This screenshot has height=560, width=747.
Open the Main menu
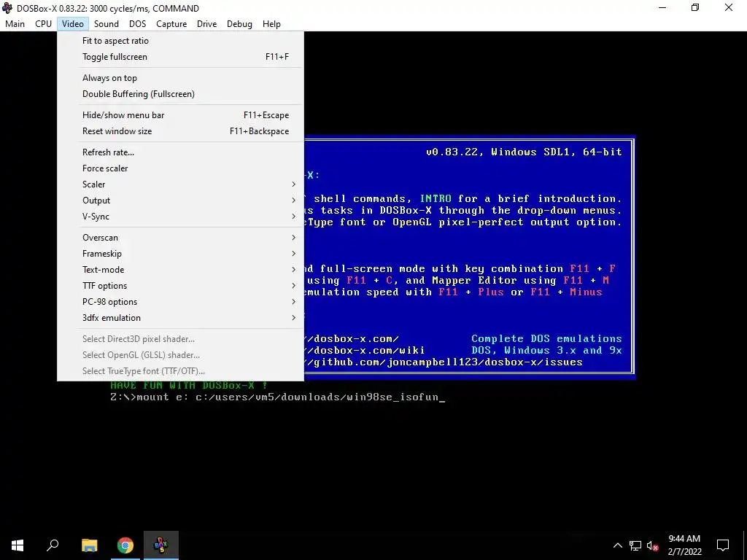(15, 24)
